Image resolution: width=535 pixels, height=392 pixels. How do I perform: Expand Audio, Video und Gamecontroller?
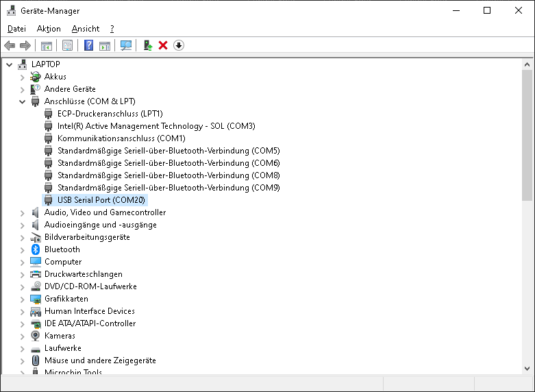pyautogui.click(x=22, y=212)
